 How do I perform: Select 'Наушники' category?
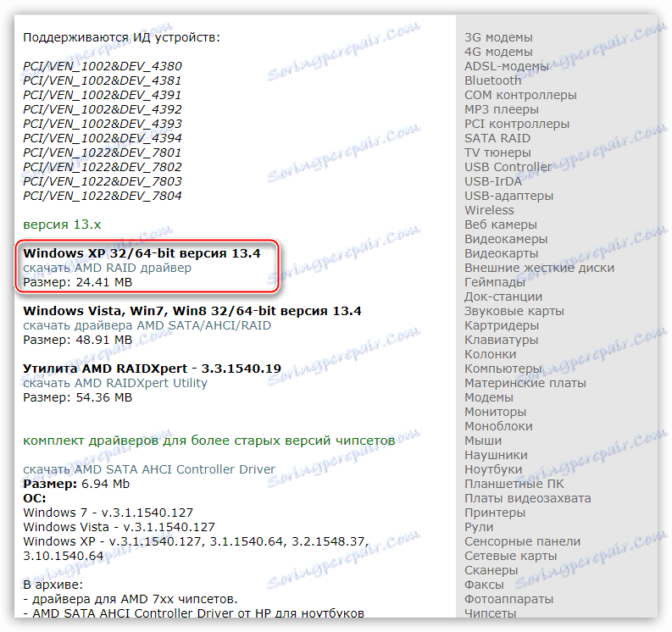pos(496,455)
